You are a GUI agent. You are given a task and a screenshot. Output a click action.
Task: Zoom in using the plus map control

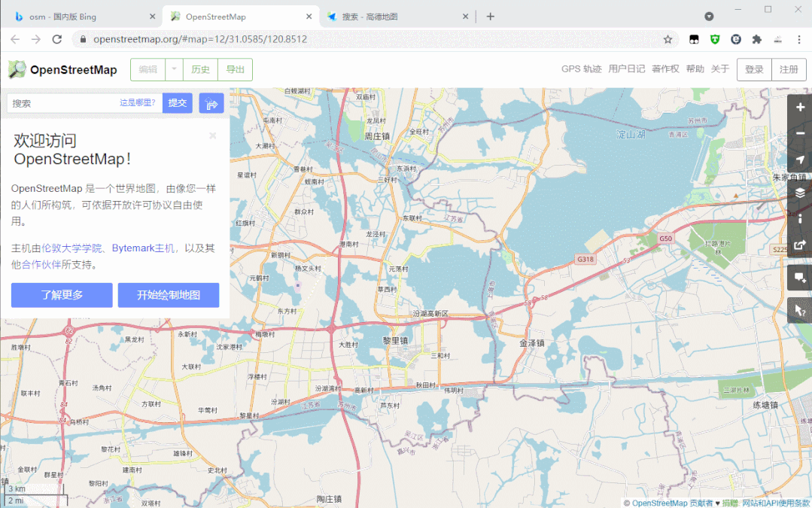[x=799, y=107]
